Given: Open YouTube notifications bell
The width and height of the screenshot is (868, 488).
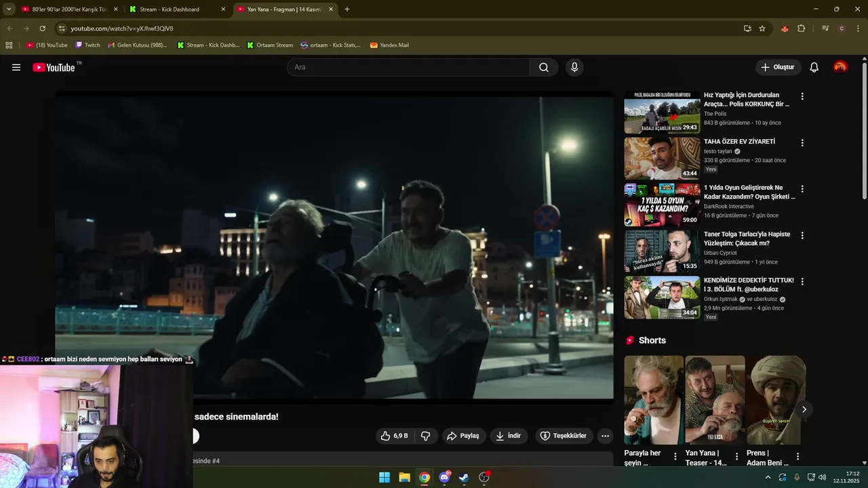Looking at the screenshot, I should 814,67.
